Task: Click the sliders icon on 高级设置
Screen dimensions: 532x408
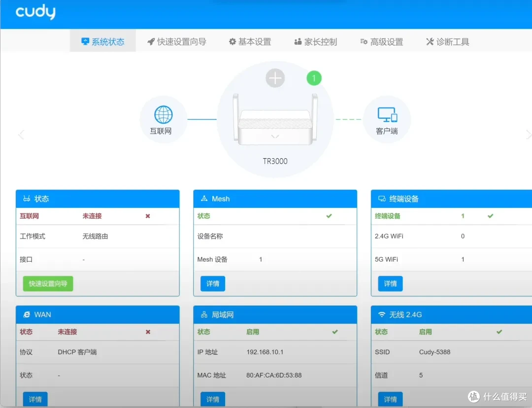Action: coord(364,41)
